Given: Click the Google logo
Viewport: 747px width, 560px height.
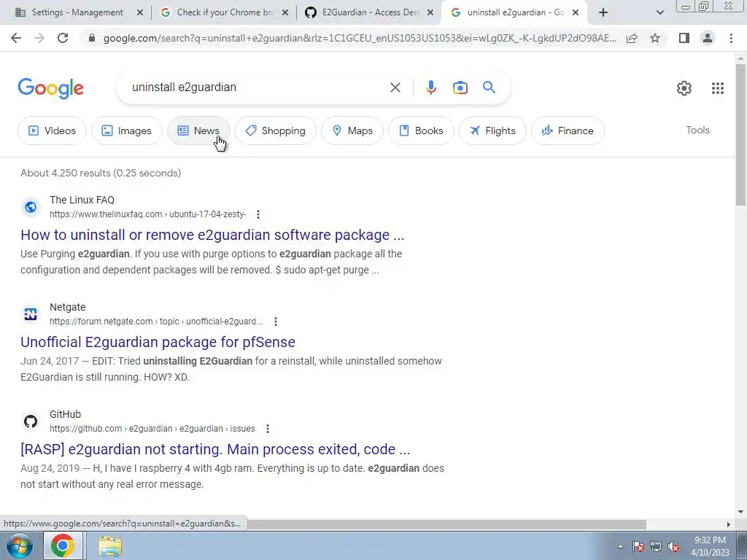Looking at the screenshot, I should tap(50, 88).
